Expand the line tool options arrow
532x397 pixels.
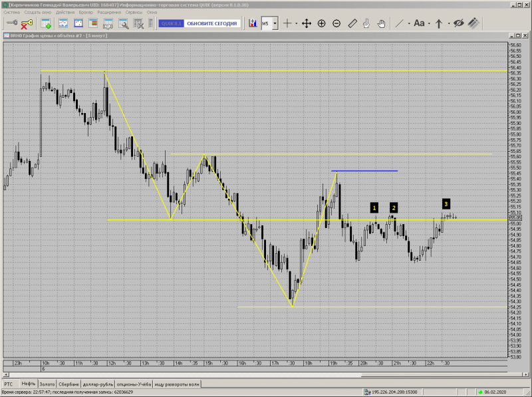(409, 23)
